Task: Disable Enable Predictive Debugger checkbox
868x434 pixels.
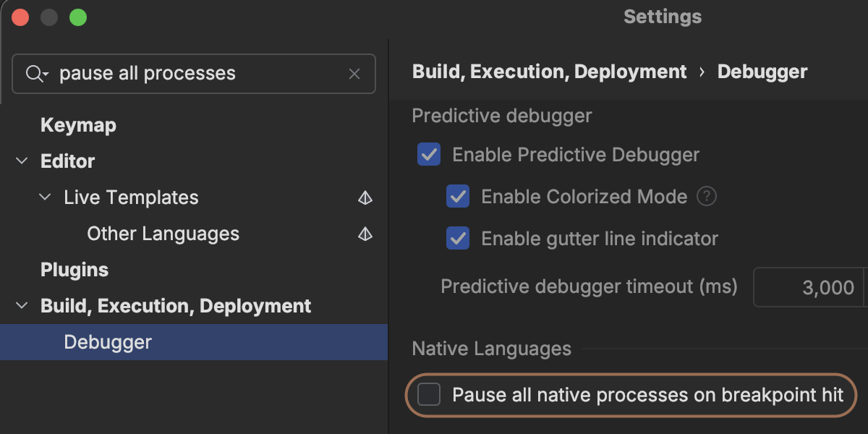Action: 429,155
